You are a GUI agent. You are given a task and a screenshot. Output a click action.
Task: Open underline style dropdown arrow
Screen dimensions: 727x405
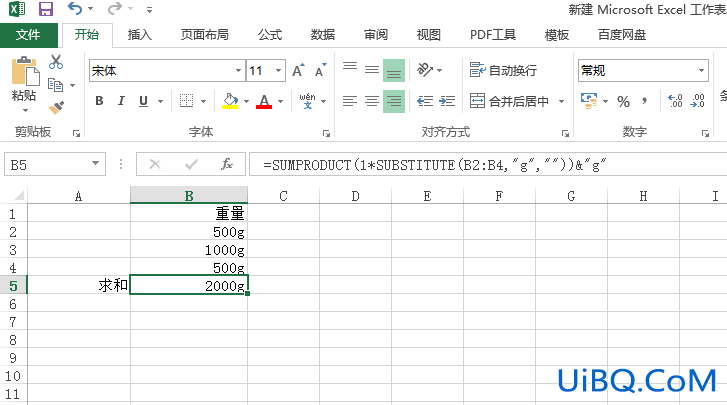tap(160, 101)
